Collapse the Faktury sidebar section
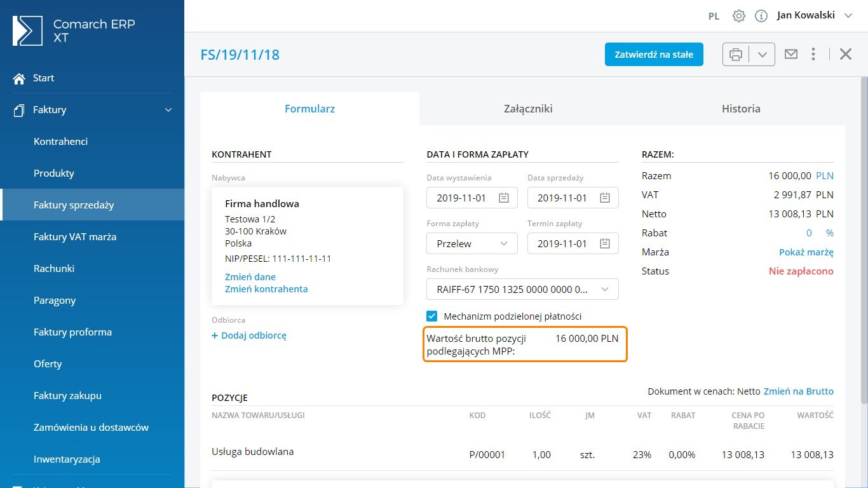The width and height of the screenshot is (868, 488). pyautogui.click(x=168, y=110)
